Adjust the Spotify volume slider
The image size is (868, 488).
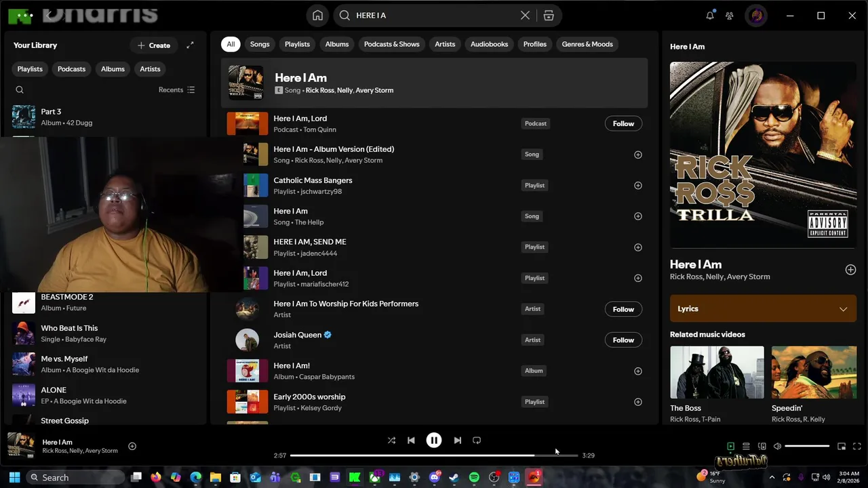tap(807, 446)
